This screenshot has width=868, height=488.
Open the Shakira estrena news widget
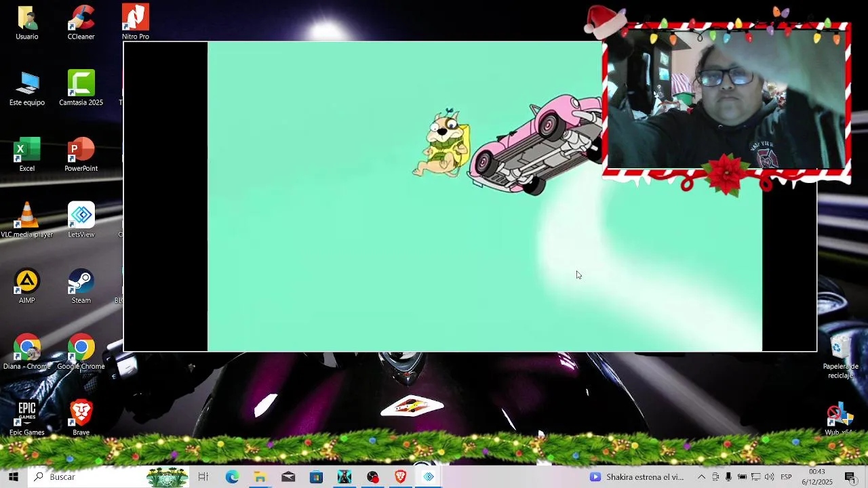pyautogui.click(x=636, y=477)
